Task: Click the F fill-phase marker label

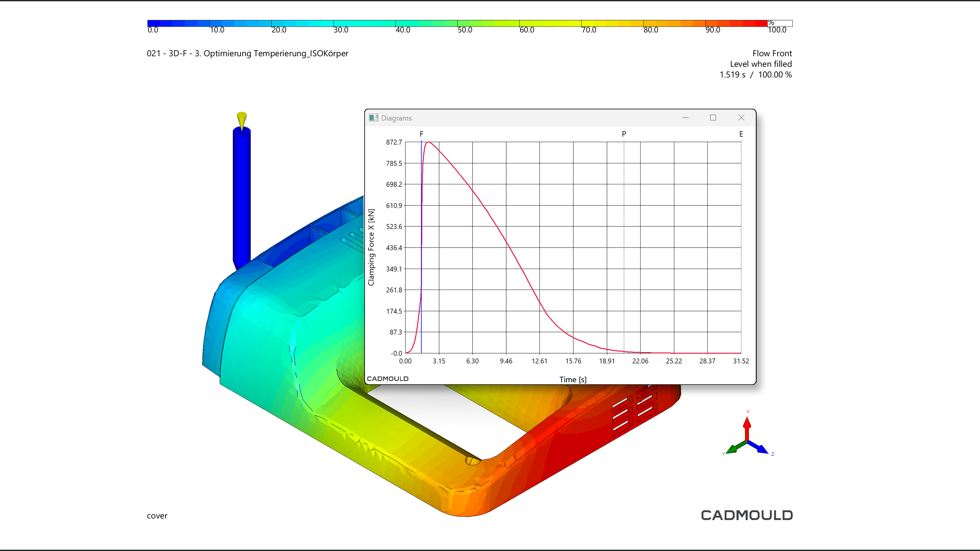Action: (x=421, y=134)
